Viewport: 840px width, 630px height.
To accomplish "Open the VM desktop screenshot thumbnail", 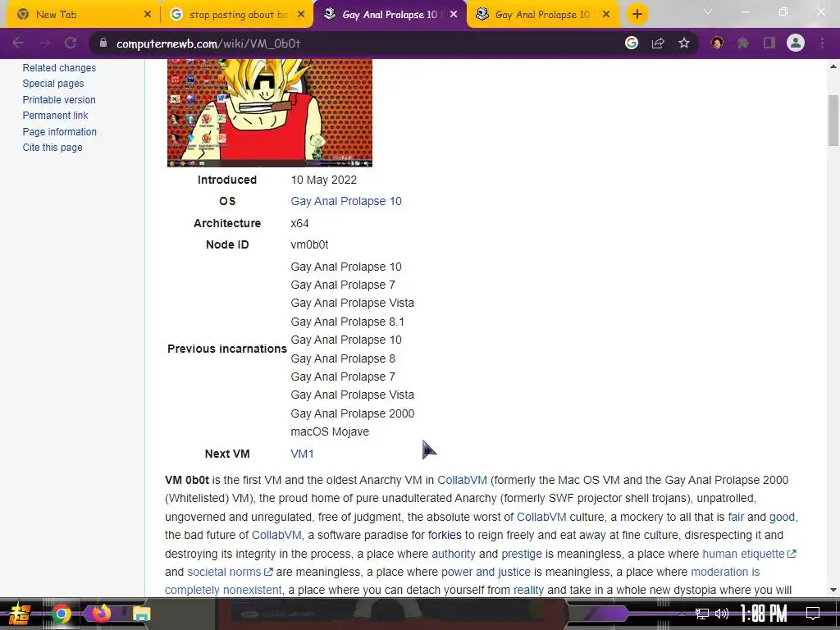I will point(269,112).
